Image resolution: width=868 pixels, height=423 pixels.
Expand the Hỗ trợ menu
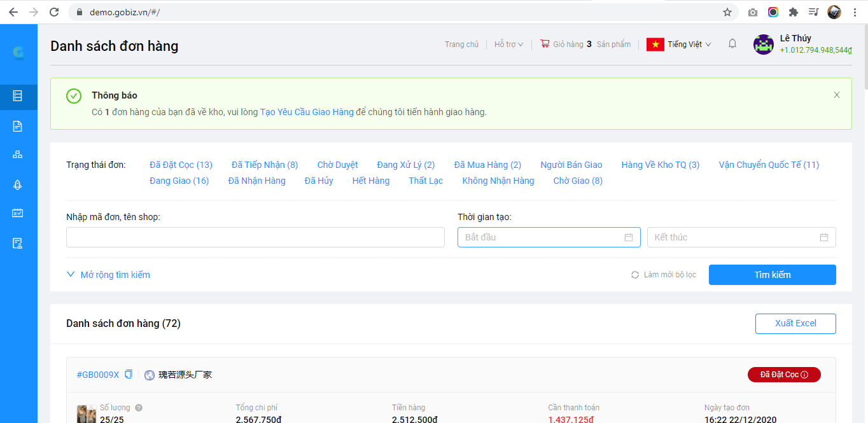point(508,45)
